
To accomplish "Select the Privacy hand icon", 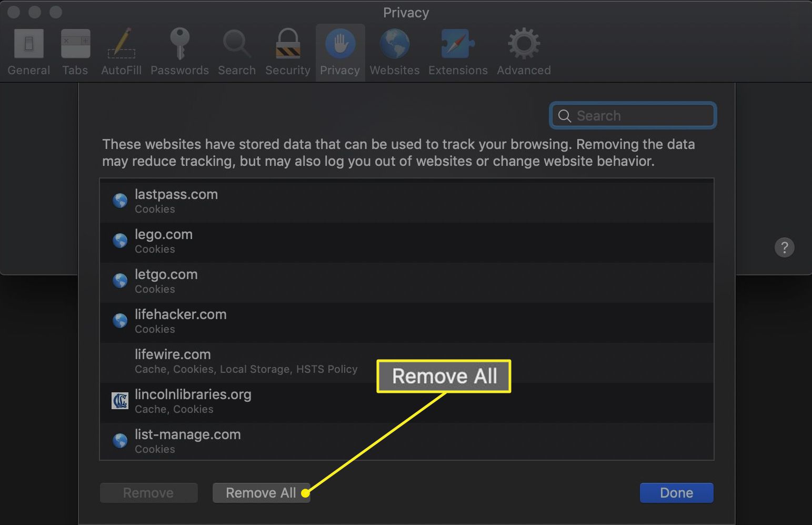I will [x=340, y=43].
